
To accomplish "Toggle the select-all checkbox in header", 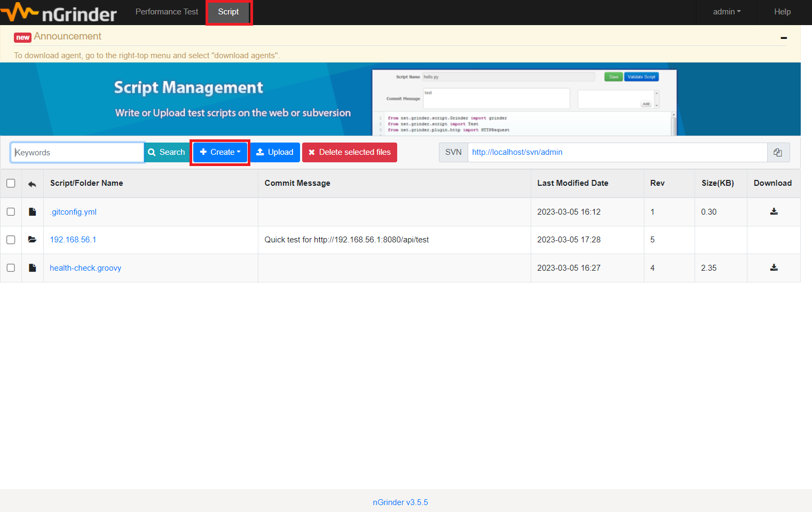I will (x=11, y=183).
